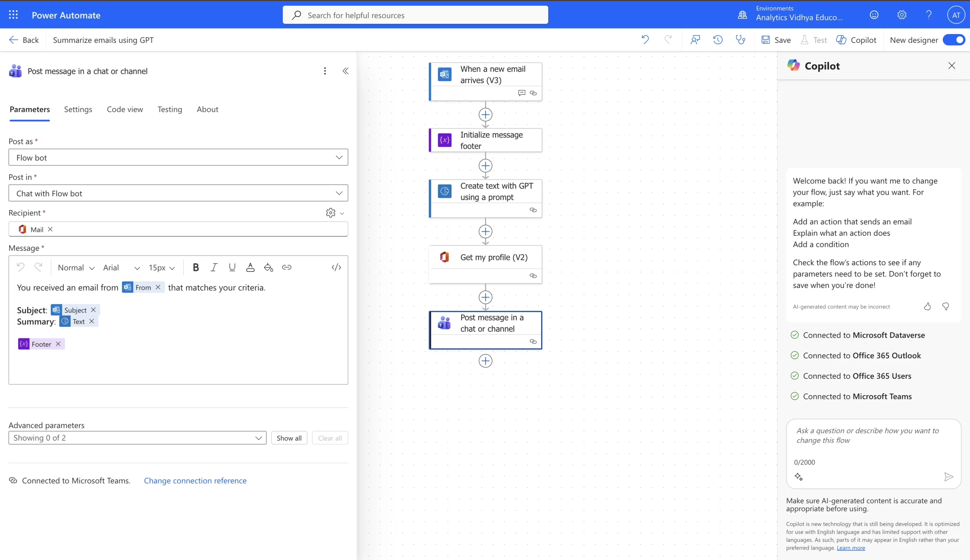The width and height of the screenshot is (970, 560).
Task: Give thumbs up on the Copilot response
Action: tap(928, 306)
